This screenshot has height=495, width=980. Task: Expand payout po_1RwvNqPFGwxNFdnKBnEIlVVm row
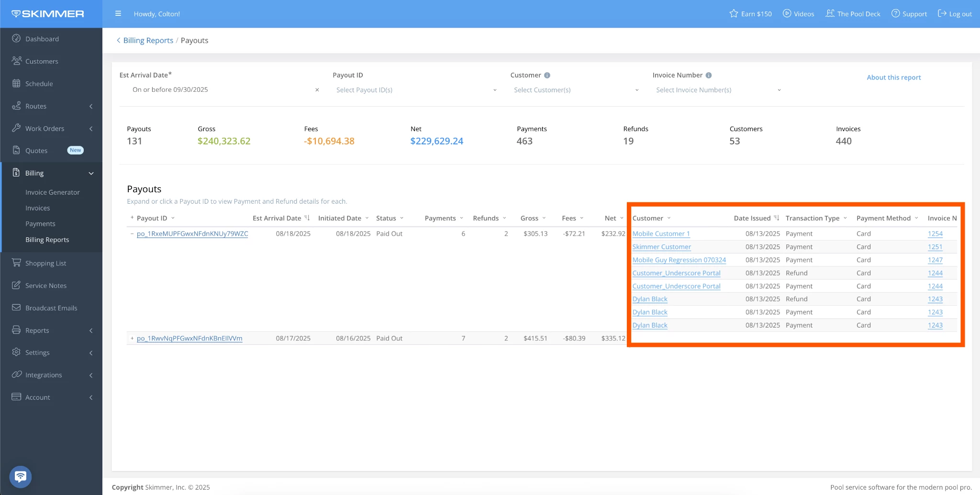(132, 338)
